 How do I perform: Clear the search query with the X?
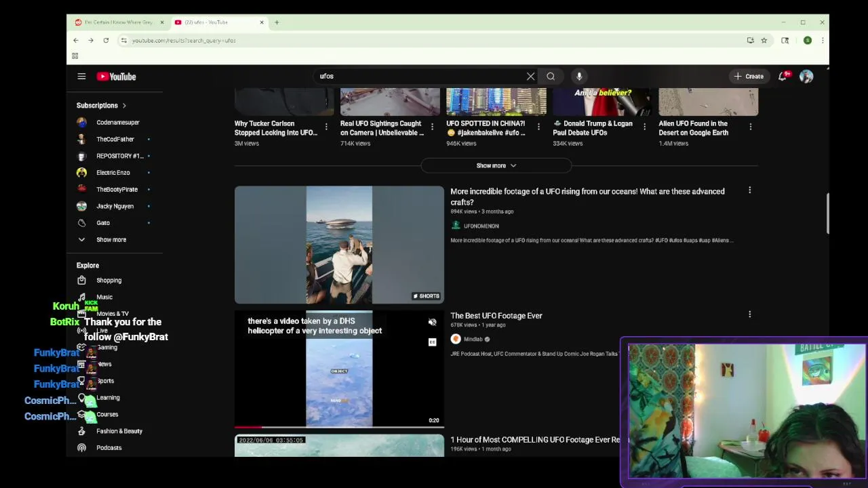point(531,77)
